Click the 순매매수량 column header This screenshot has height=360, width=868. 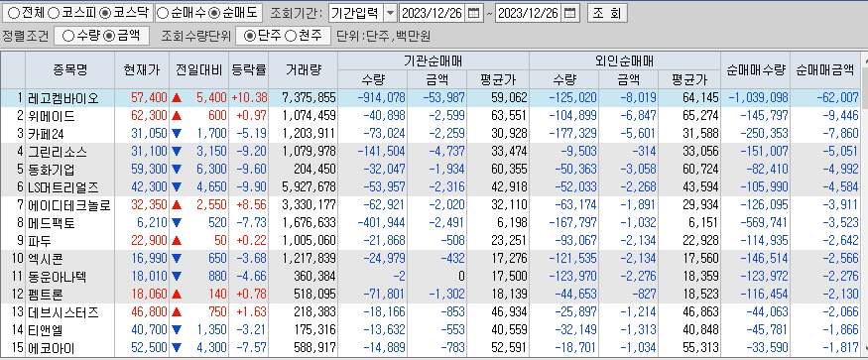click(756, 69)
